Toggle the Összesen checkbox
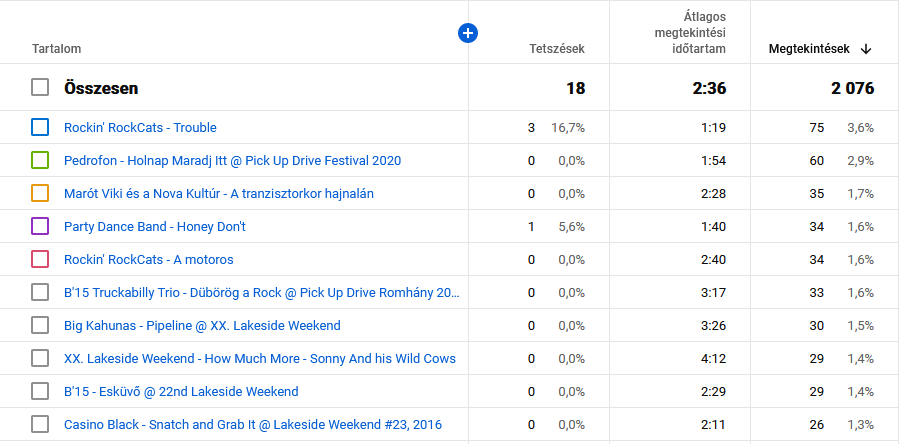The image size is (899, 444). pos(40,88)
